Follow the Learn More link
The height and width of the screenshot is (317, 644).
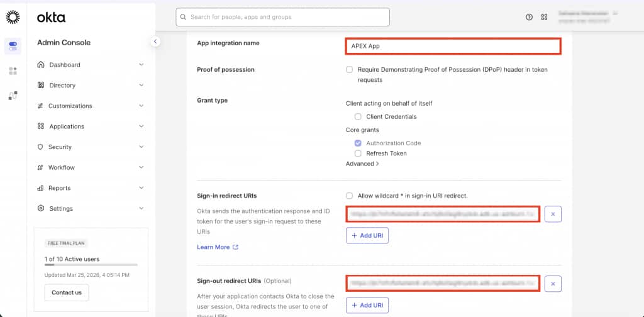213,247
